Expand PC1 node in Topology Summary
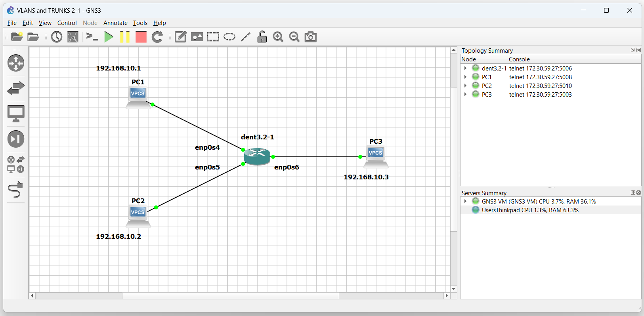The height and width of the screenshot is (316, 644). point(465,77)
